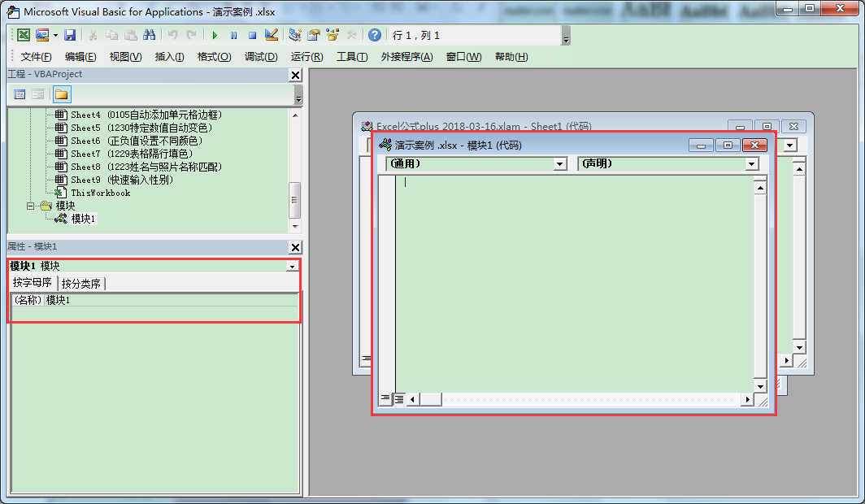The height and width of the screenshot is (504, 865).
Task: Click the (名称) 模块1 property value field
Action: (x=171, y=300)
